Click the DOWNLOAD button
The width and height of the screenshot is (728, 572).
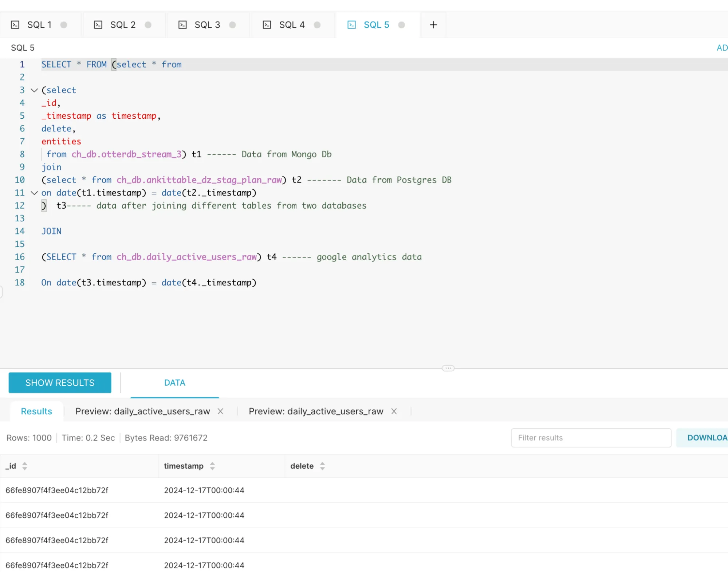[707, 438]
